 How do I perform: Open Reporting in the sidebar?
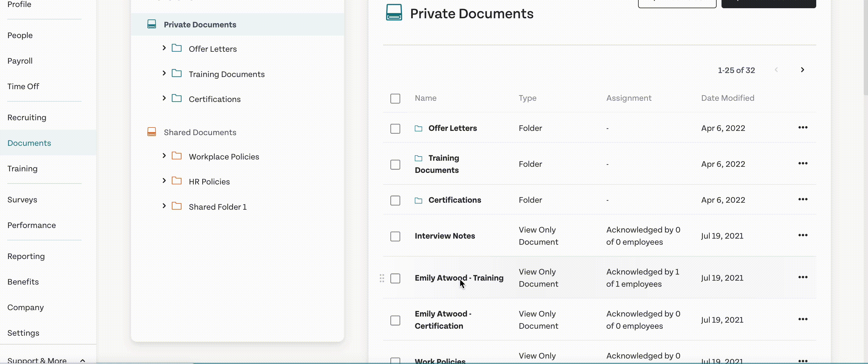[x=26, y=256]
